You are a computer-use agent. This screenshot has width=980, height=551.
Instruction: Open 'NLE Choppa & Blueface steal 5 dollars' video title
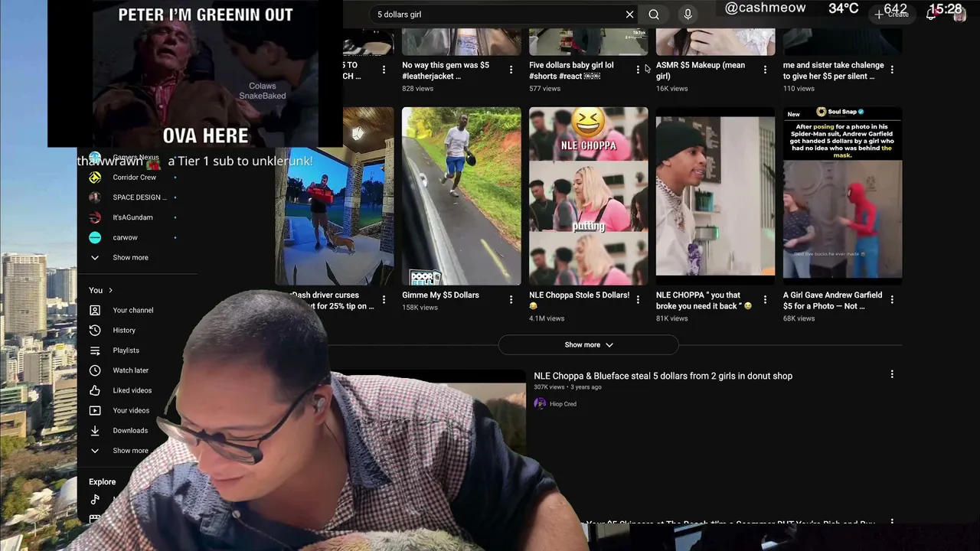point(663,376)
